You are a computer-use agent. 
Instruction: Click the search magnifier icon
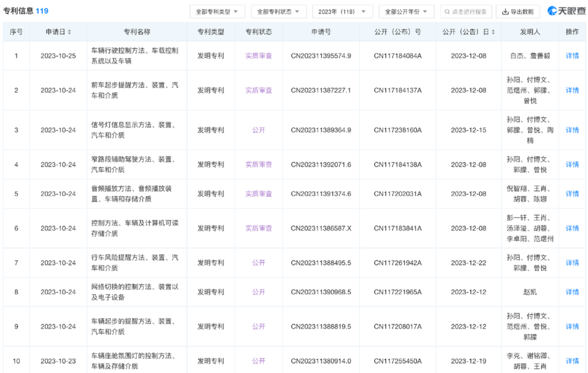pyautogui.click(x=447, y=12)
